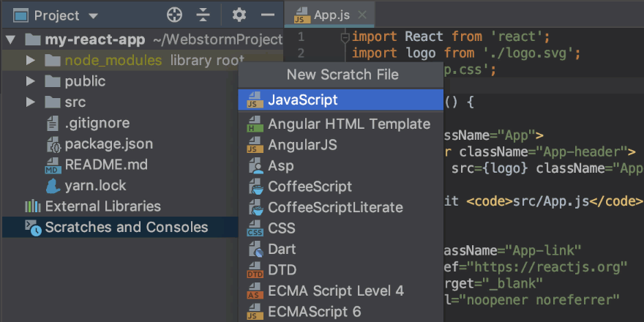Click line number 2 in gutter
Viewport: 644px width, 322px height.
301,53
